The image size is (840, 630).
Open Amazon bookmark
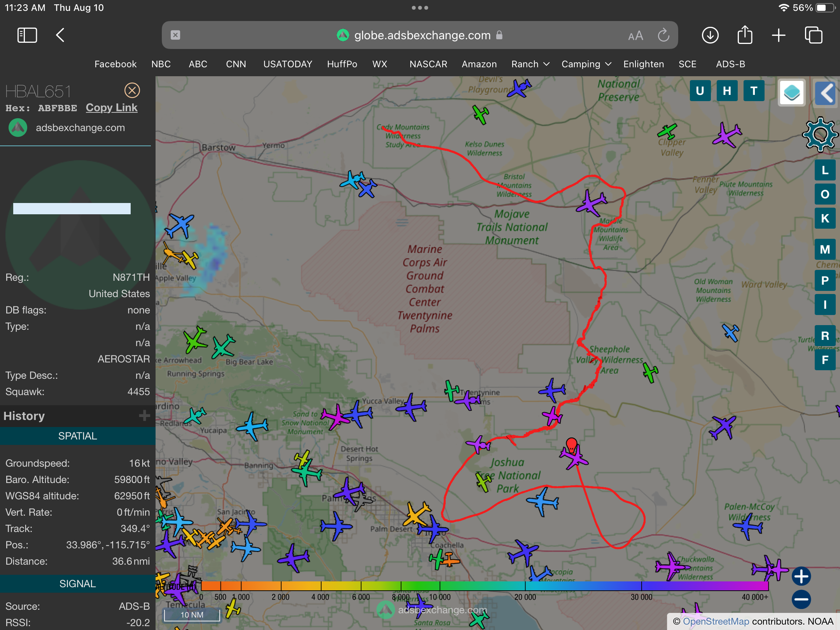pos(479,64)
